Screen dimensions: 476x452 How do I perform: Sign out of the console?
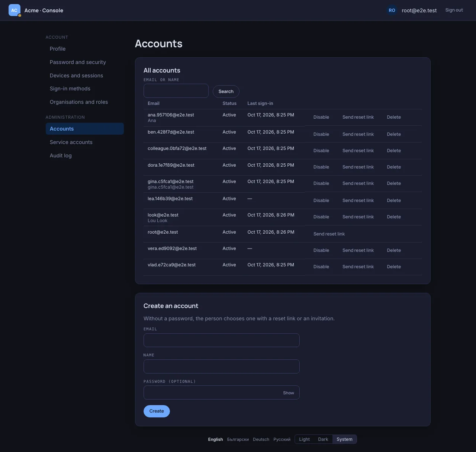pos(454,10)
